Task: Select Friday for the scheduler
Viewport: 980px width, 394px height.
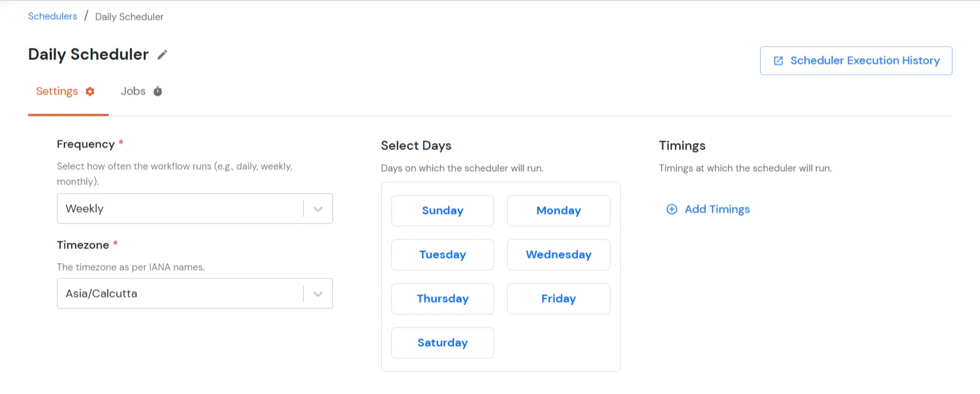Action: coord(558,298)
